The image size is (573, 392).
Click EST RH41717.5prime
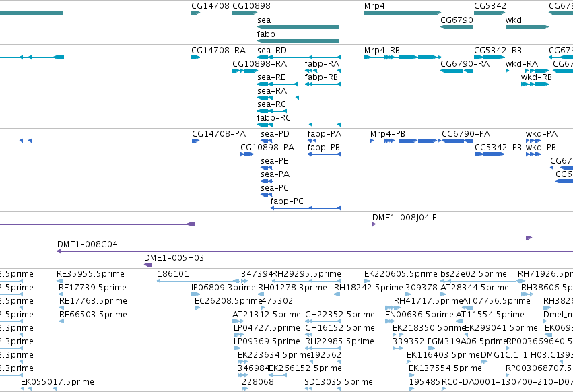[x=428, y=301]
